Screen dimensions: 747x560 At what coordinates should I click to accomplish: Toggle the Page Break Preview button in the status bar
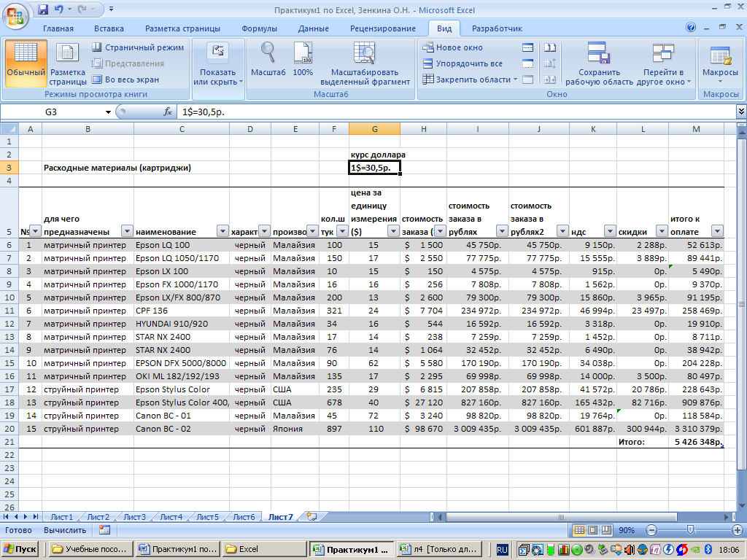[606, 530]
